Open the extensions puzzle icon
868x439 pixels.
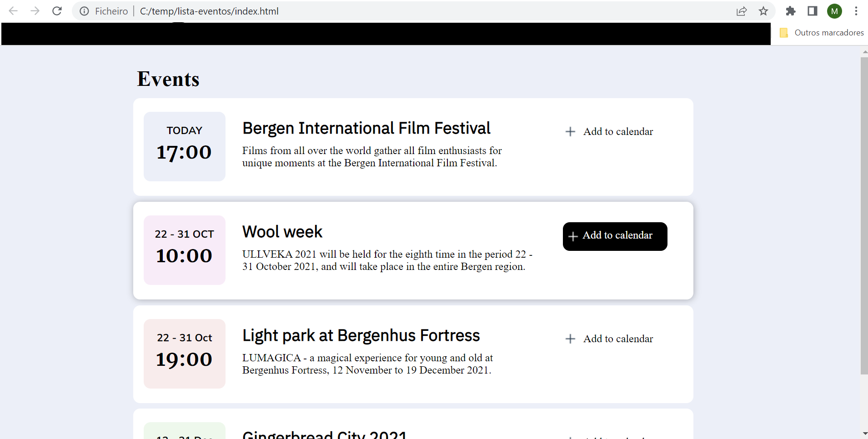791,11
